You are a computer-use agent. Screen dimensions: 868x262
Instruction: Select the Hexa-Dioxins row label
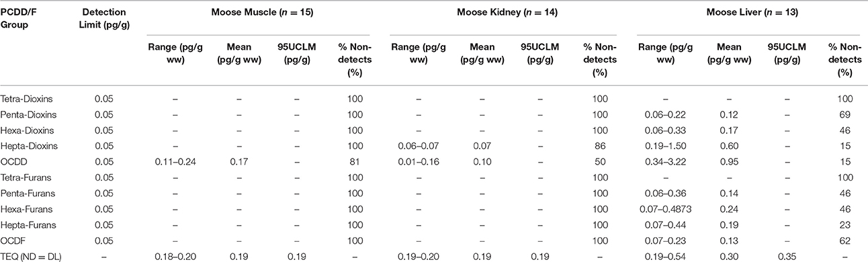(x=28, y=130)
